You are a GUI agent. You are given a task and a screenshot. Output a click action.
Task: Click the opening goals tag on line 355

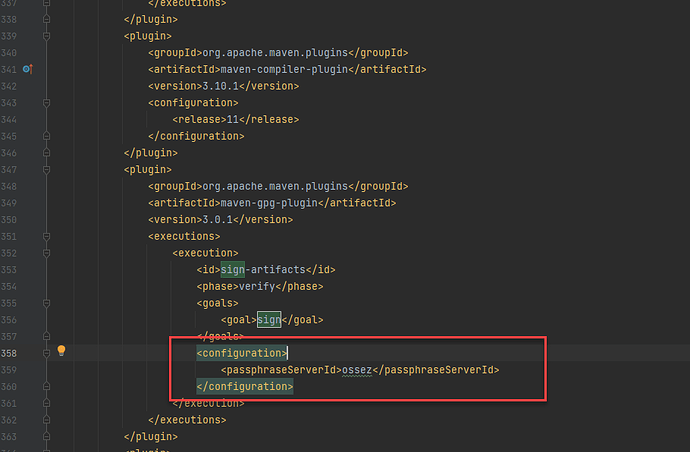click(x=217, y=303)
